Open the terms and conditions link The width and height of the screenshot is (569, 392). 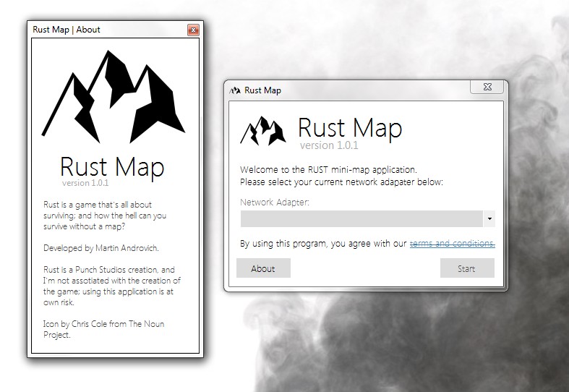452,244
